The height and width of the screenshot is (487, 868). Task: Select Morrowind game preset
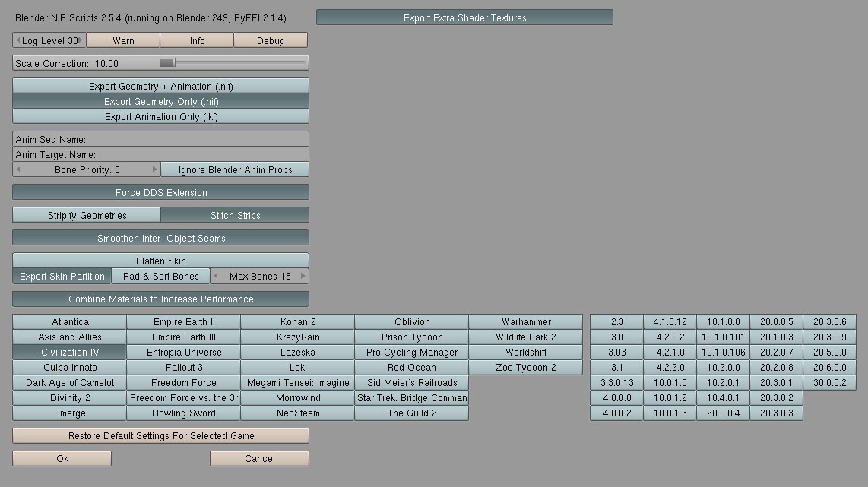(x=298, y=398)
